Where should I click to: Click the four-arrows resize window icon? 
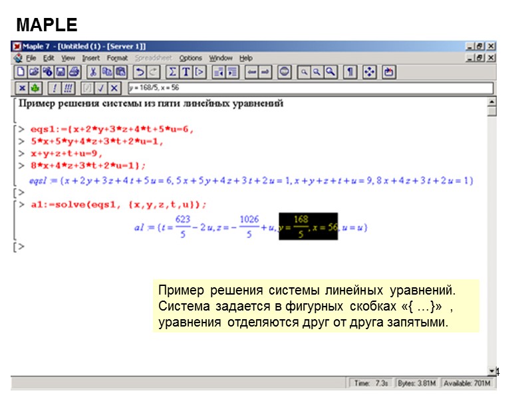(369, 72)
